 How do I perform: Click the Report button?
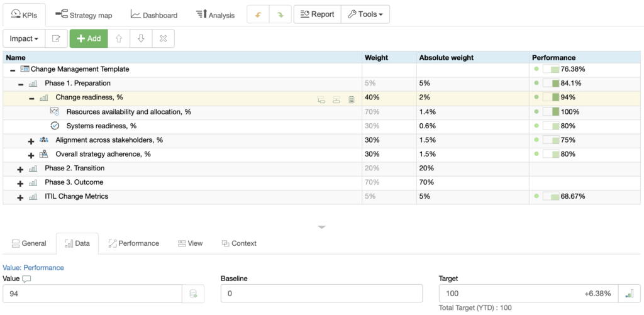click(x=317, y=14)
